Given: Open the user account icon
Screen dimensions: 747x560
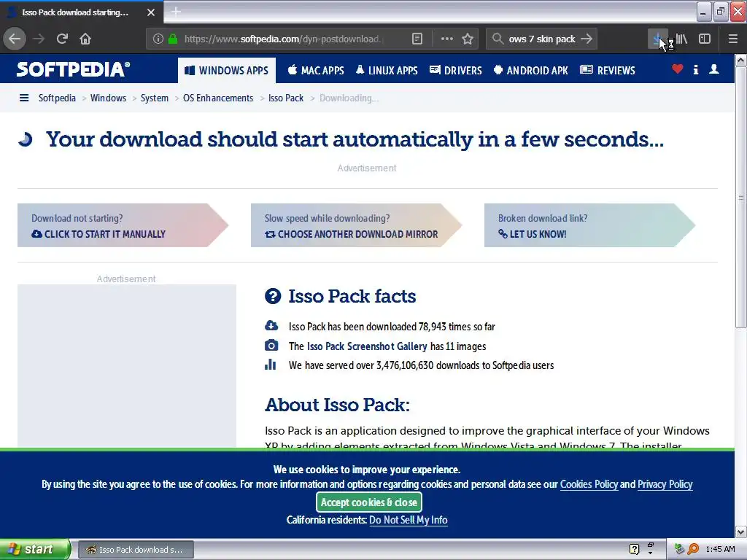Looking at the screenshot, I should 713,69.
